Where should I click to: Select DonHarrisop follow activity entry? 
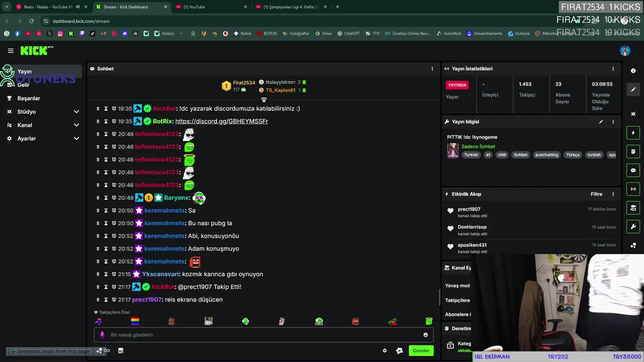click(531, 230)
